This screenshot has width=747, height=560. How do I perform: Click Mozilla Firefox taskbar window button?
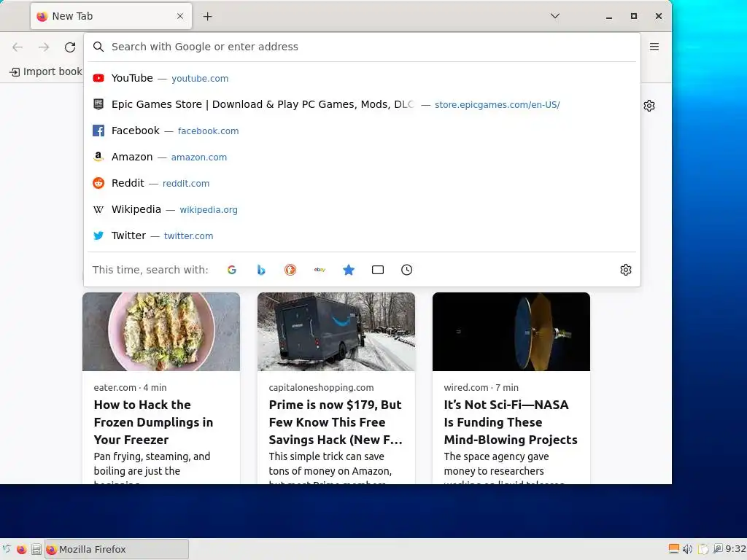tap(117, 549)
